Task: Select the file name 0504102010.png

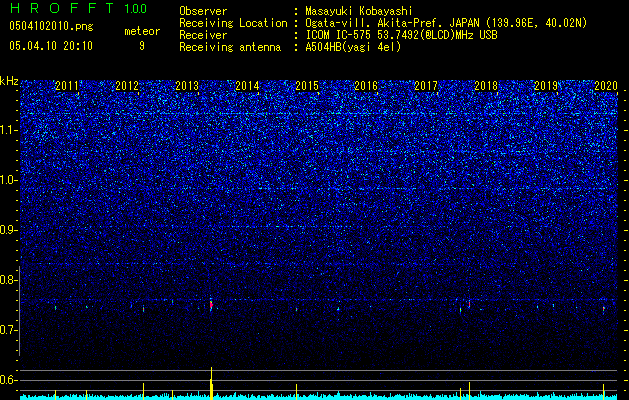Action: [x=51, y=26]
